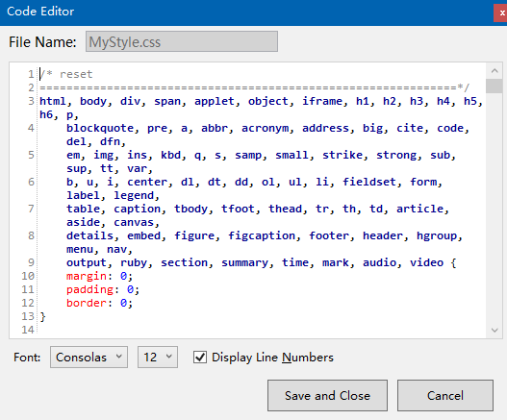Click the 'menu' selector text
Image resolution: width=507 pixels, height=420 pixels.
pyautogui.click(x=80, y=250)
